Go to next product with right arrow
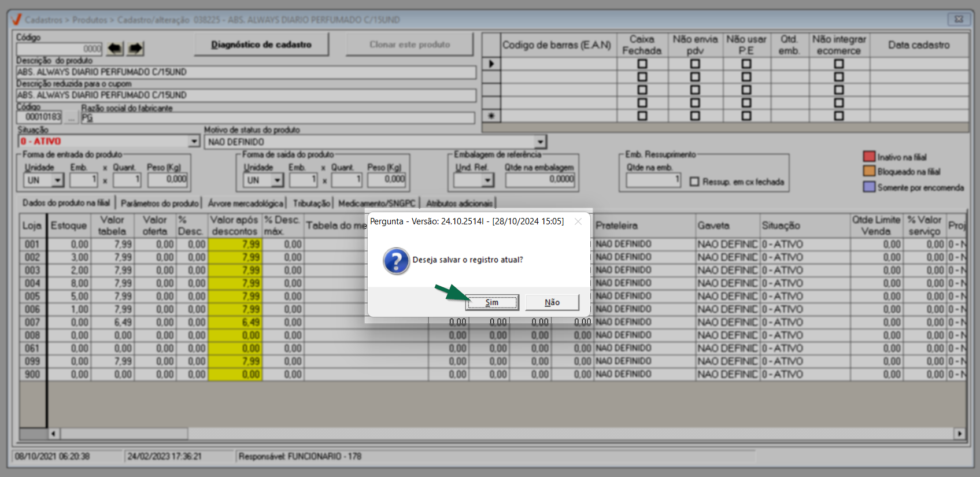 pyautogui.click(x=136, y=49)
